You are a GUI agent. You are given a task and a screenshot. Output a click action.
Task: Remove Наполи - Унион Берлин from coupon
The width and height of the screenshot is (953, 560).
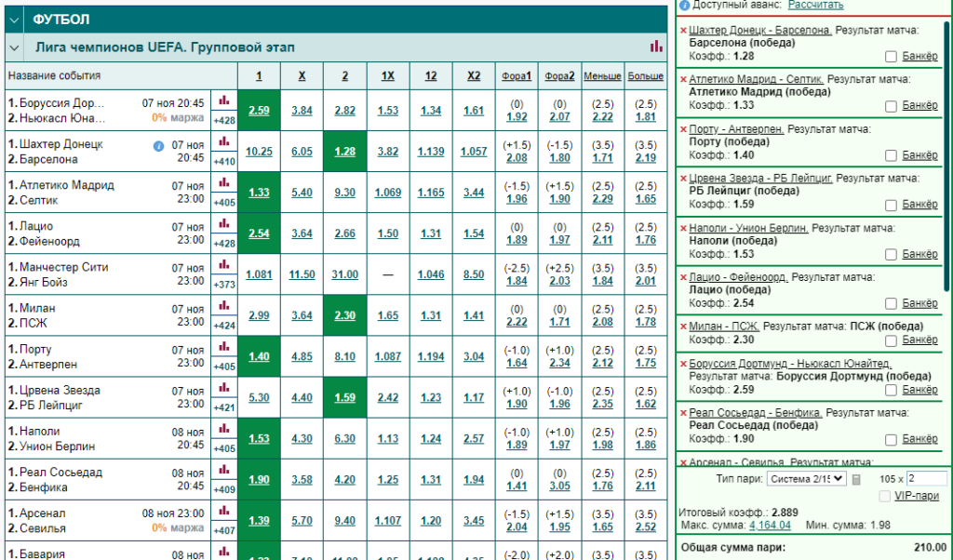pos(683,229)
